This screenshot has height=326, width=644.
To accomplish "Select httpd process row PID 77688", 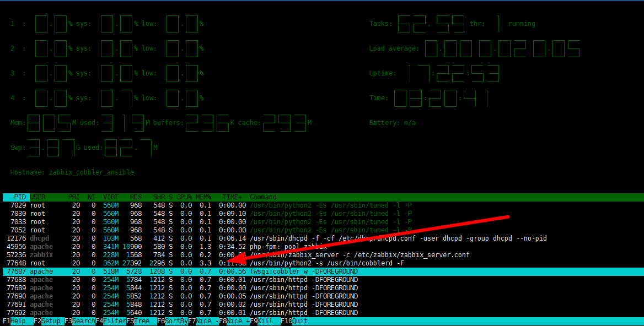I will click(x=322, y=280).
